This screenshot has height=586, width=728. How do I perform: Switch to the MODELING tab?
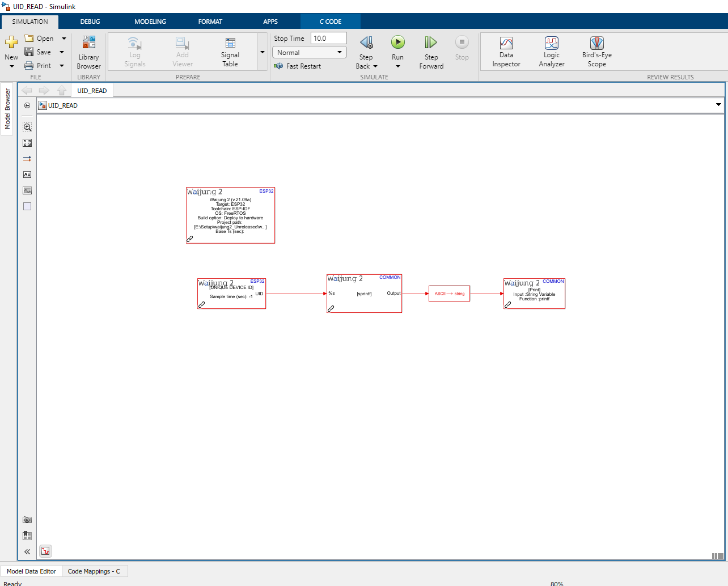(x=150, y=22)
